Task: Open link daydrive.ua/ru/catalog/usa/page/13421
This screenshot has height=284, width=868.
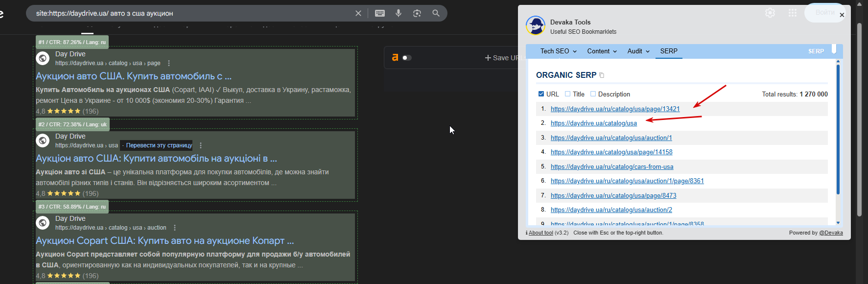Action: click(x=615, y=109)
